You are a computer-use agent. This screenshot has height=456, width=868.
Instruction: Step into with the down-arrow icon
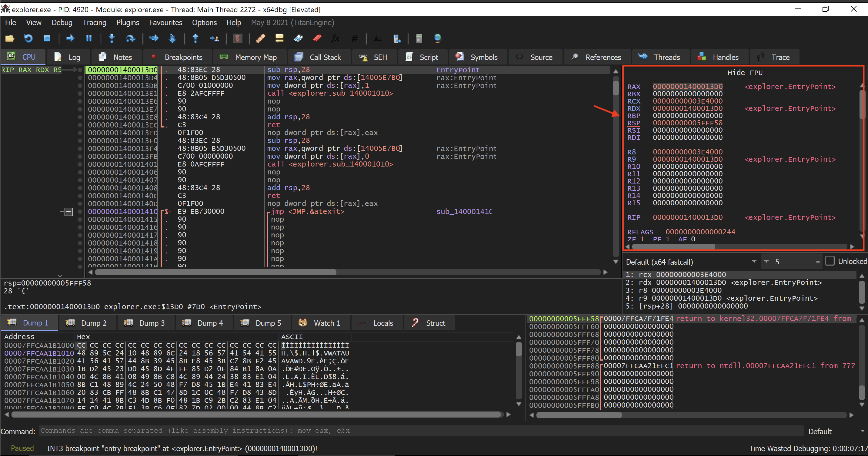click(x=112, y=38)
